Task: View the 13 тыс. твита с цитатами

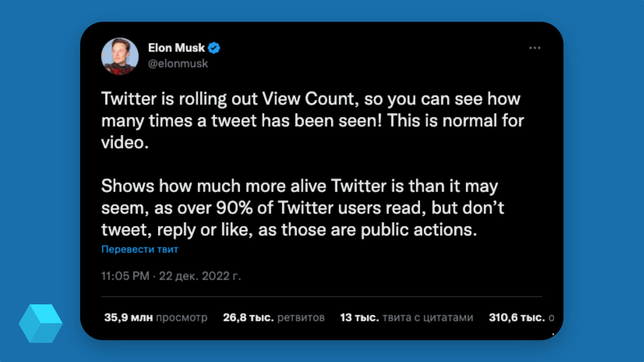Action: pyautogui.click(x=406, y=317)
